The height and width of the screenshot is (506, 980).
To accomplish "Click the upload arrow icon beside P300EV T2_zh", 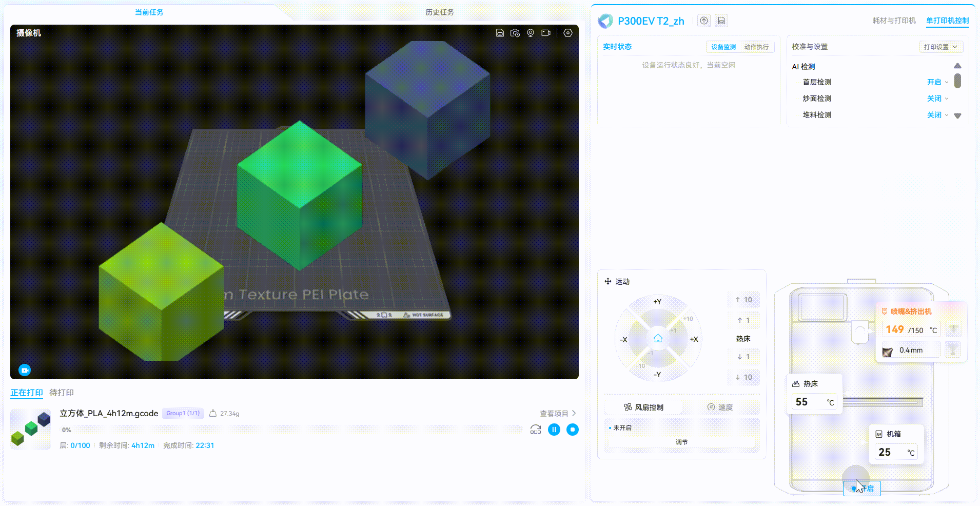I will coord(704,21).
